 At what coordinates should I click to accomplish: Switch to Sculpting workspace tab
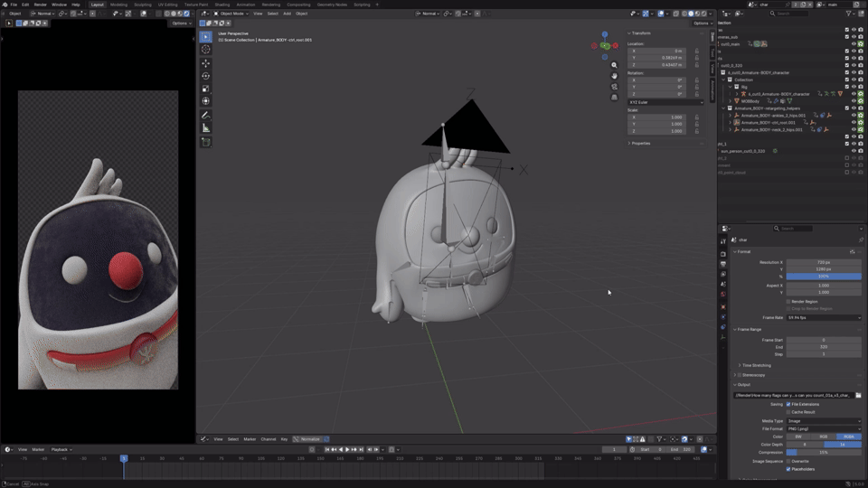click(142, 5)
